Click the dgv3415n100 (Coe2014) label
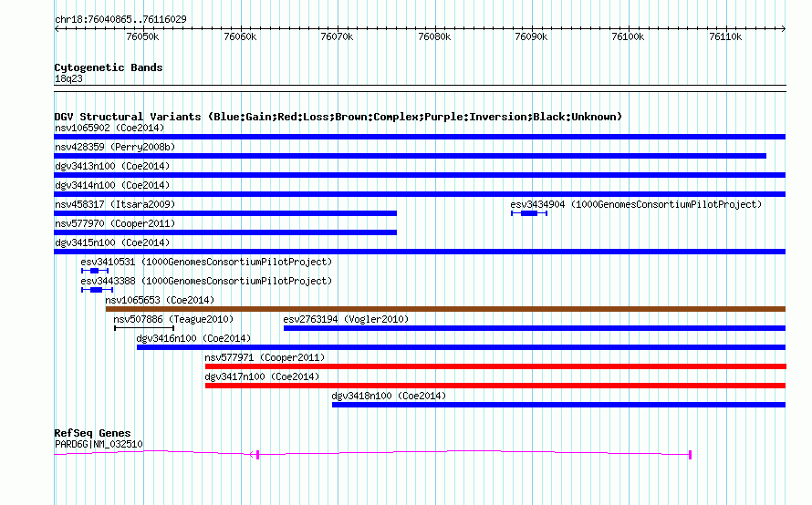 coord(112,242)
